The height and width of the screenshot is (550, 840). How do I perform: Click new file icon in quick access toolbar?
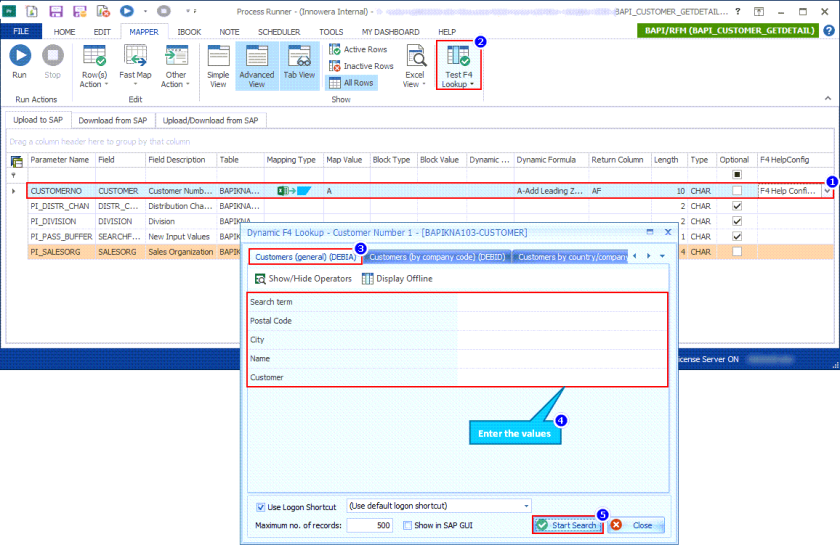(x=32, y=11)
